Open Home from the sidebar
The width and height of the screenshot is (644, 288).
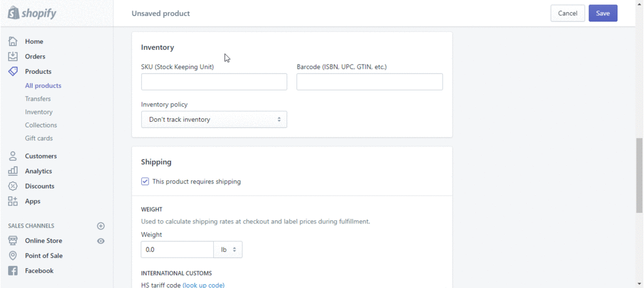click(x=34, y=41)
